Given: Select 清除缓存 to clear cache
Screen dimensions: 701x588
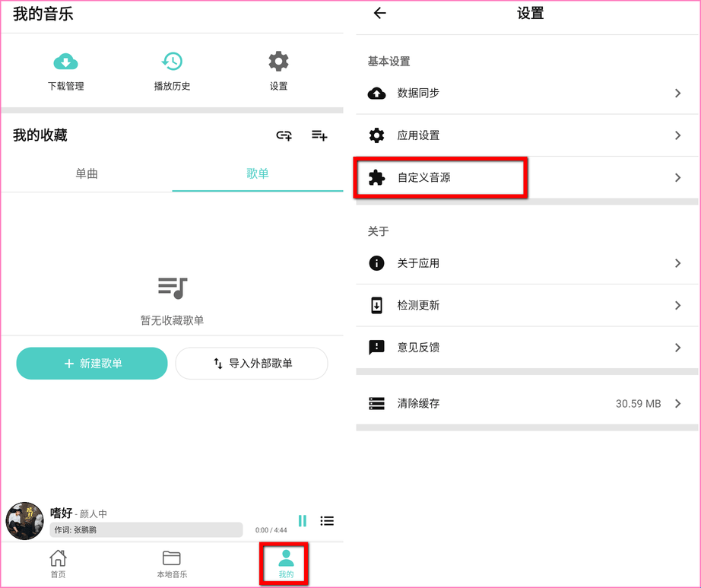Looking at the screenshot, I should [525, 404].
